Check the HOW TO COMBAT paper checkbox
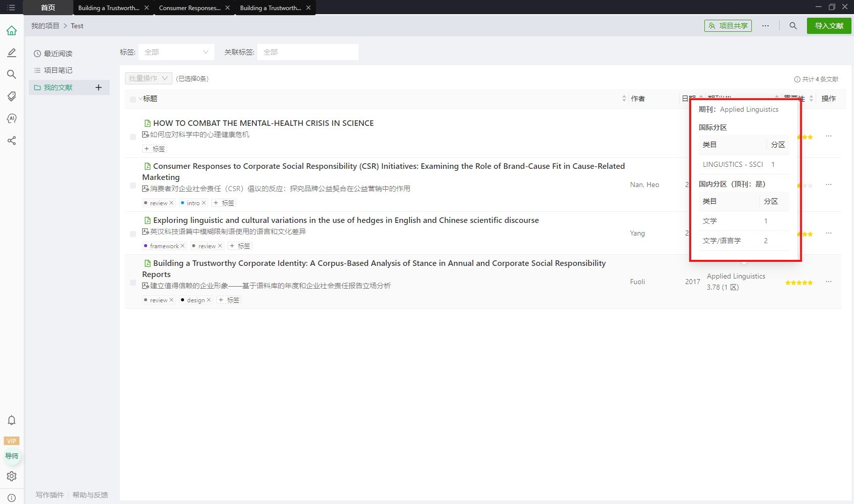The width and height of the screenshot is (854, 504). pos(133,136)
